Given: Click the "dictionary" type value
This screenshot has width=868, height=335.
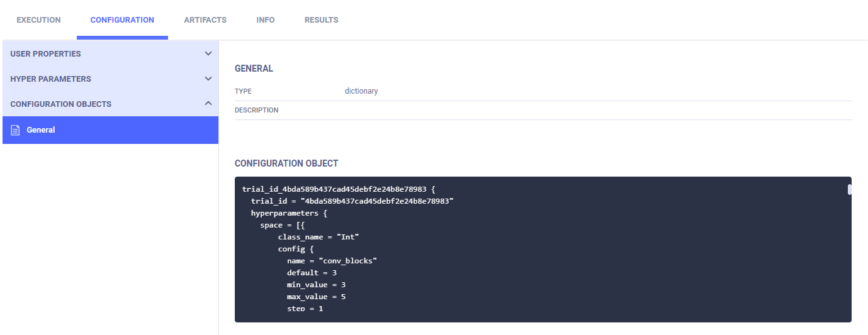Looking at the screenshot, I should pos(361,91).
